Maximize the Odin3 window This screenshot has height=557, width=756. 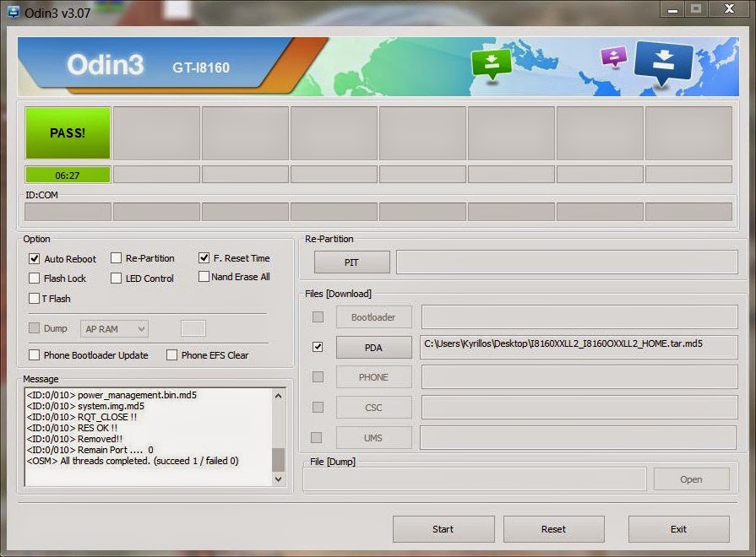click(696, 8)
